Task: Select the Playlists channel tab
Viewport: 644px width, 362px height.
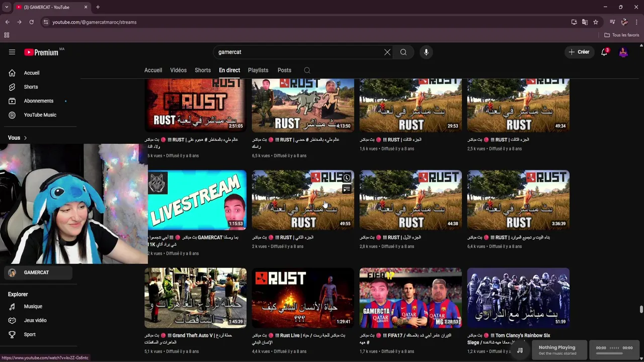Action: (x=258, y=70)
